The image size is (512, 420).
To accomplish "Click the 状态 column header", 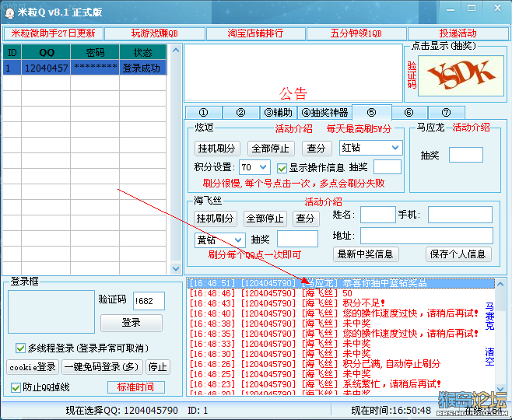I will point(143,52).
